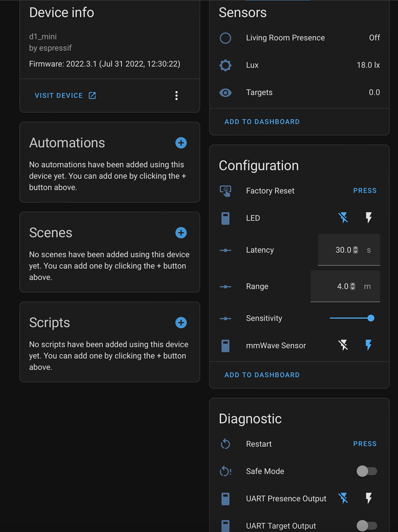This screenshot has height=532, width=398.
Task: Click the Living Room Presence sensor icon
Action: [225, 38]
